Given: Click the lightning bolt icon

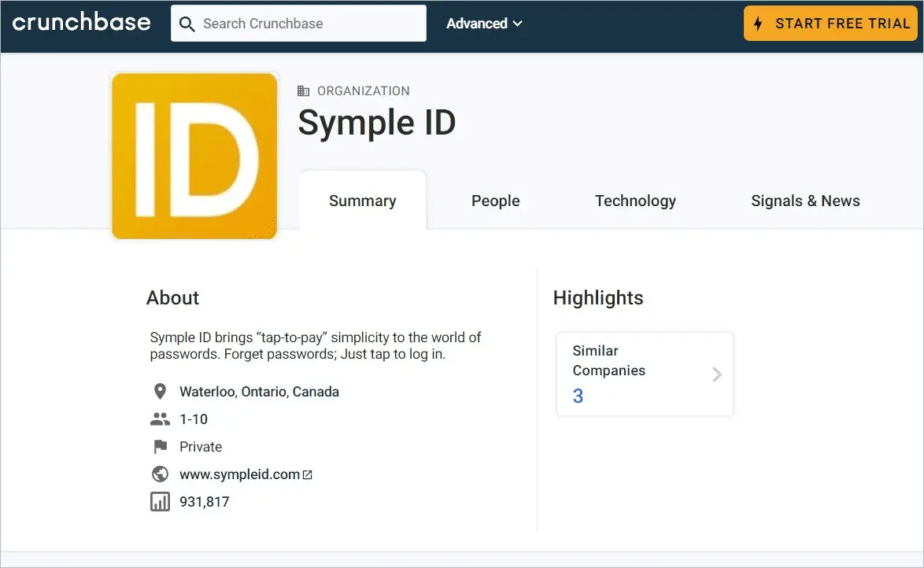Looking at the screenshot, I should pyautogui.click(x=758, y=24).
